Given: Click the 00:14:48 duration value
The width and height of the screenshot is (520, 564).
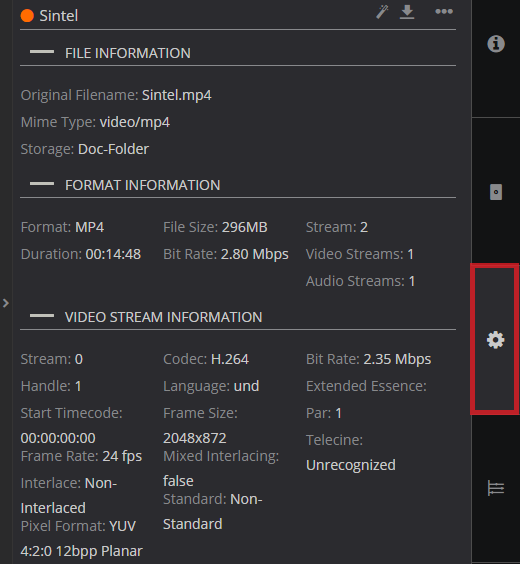Looking at the screenshot, I should [113, 254].
